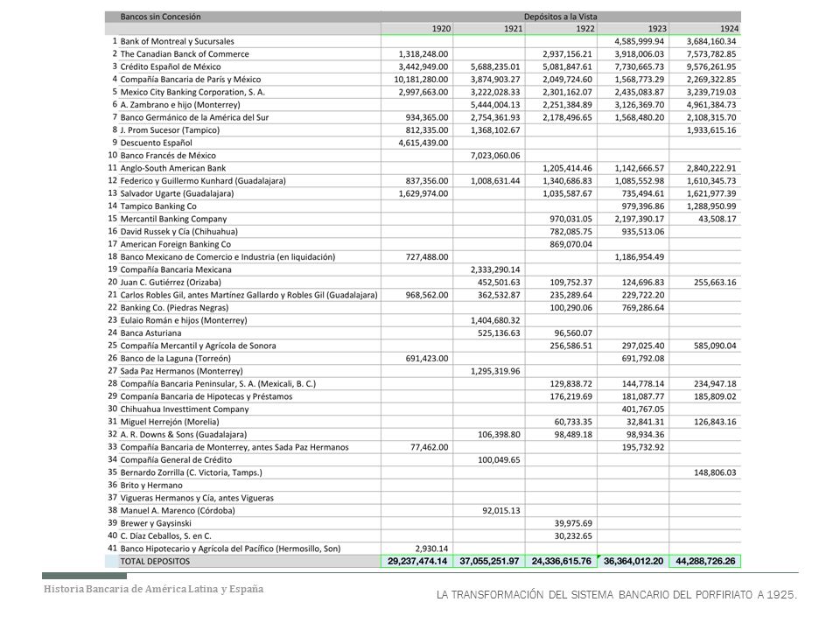The height and width of the screenshot is (630, 840).
Task: Select 'Sada Paz Hermanos (Monterrey)' name
Action: (181, 371)
